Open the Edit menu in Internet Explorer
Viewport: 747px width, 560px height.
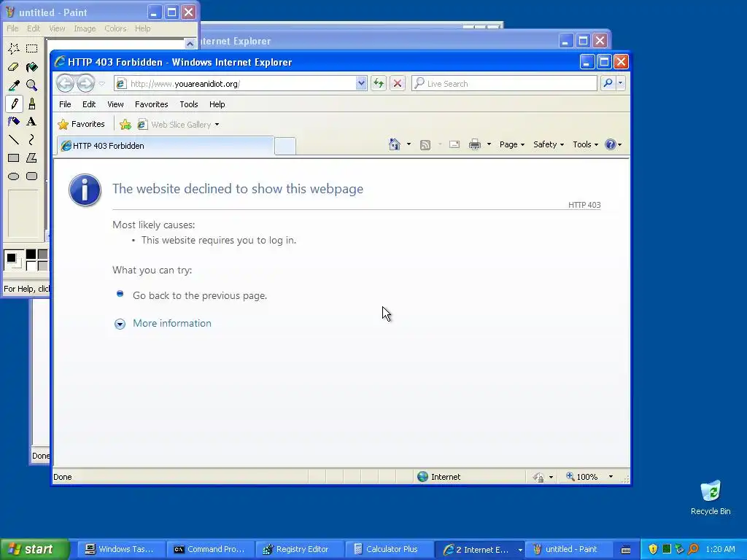tap(89, 104)
